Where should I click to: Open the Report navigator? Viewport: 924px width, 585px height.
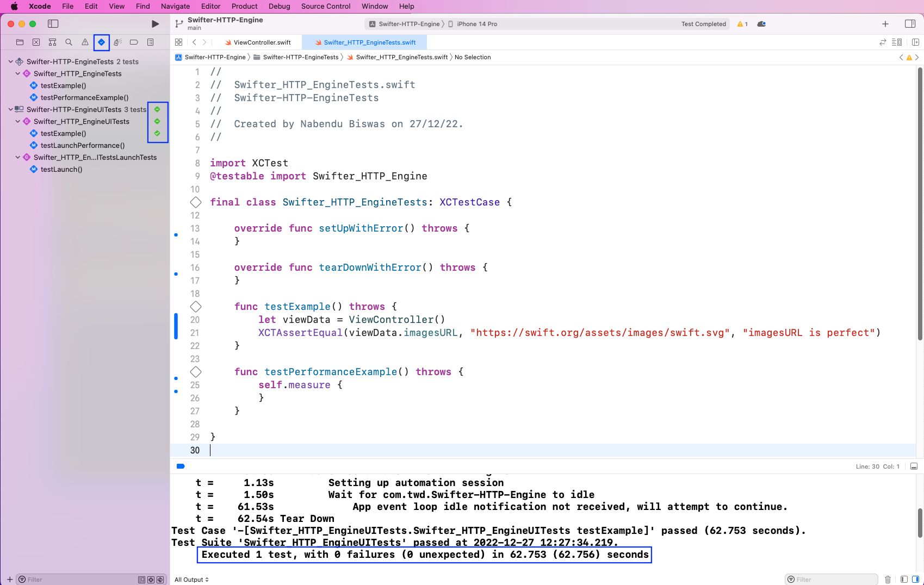[x=150, y=42]
